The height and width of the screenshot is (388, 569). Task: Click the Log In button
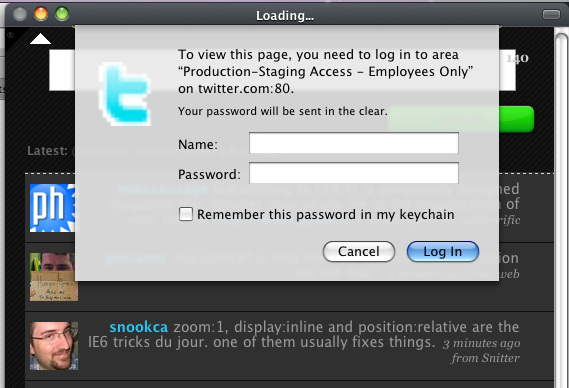coord(443,252)
